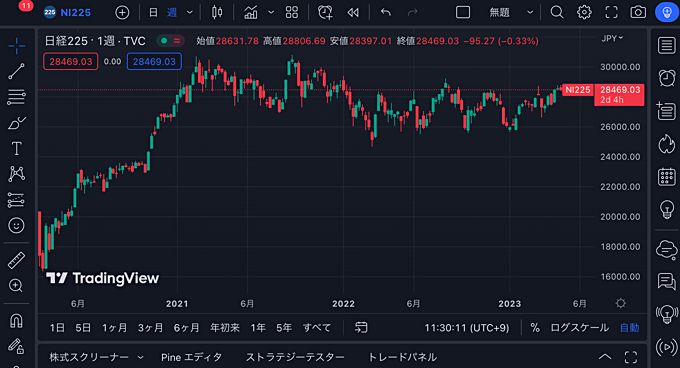Open the economic calendar panel

click(667, 177)
